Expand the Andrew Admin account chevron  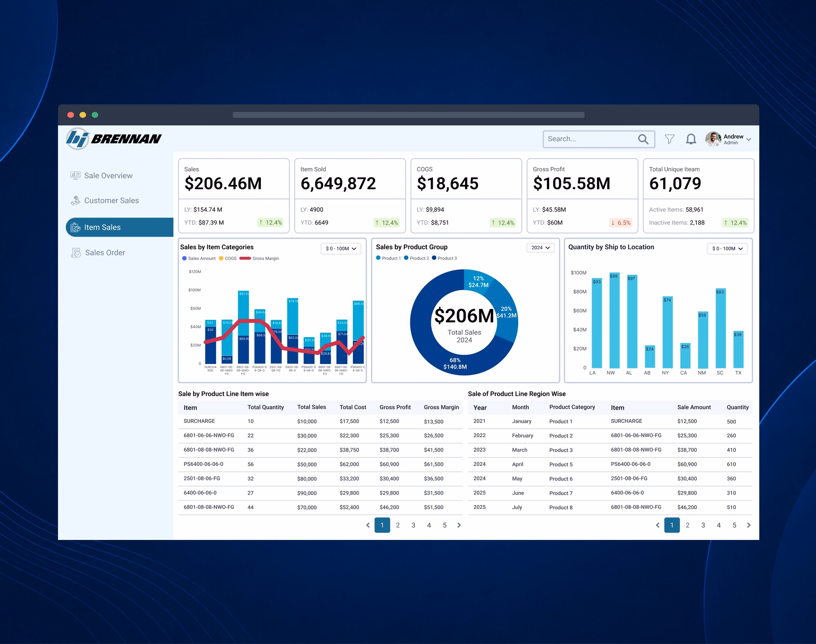point(749,140)
